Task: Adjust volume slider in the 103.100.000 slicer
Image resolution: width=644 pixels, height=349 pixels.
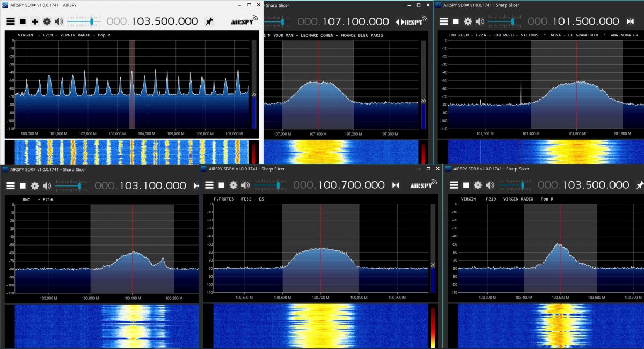Action: coord(72,185)
